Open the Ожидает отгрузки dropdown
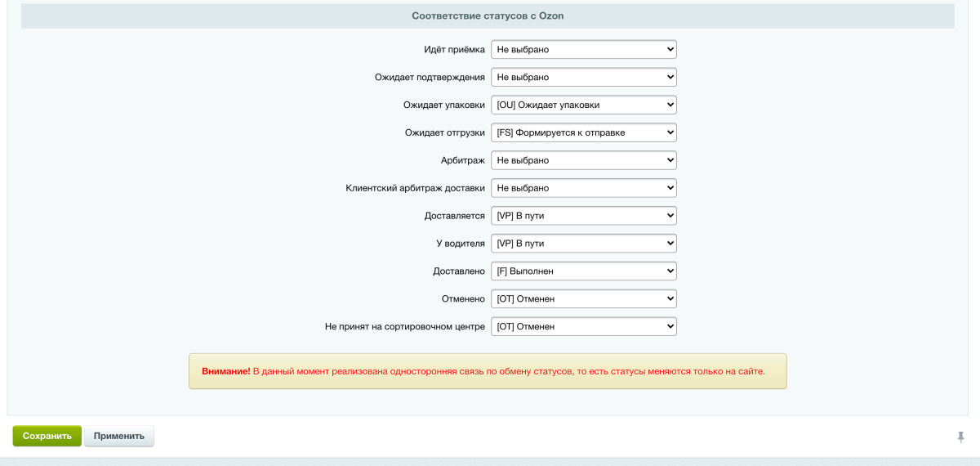Image resolution: width=980 pixels, height=466 pixels. click(584, 132)
